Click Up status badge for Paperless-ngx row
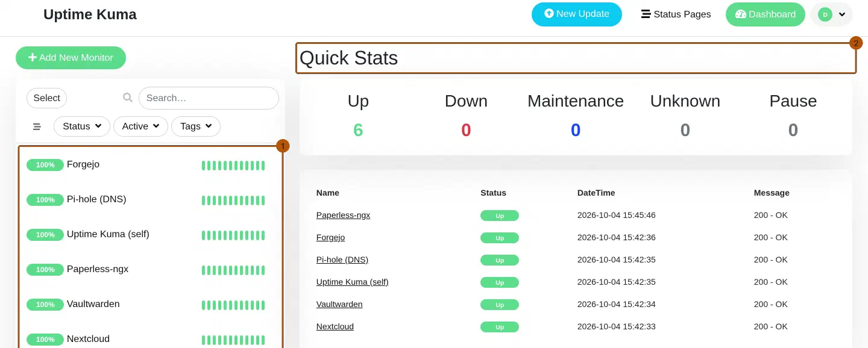Screen dimensions: 868x348 tap(499, 216)
